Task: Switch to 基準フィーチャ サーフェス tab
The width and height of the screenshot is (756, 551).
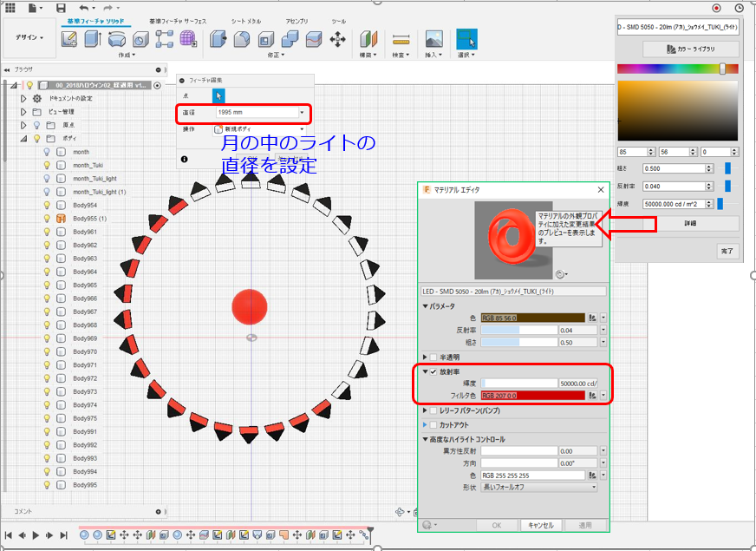Action: [178, 21]
